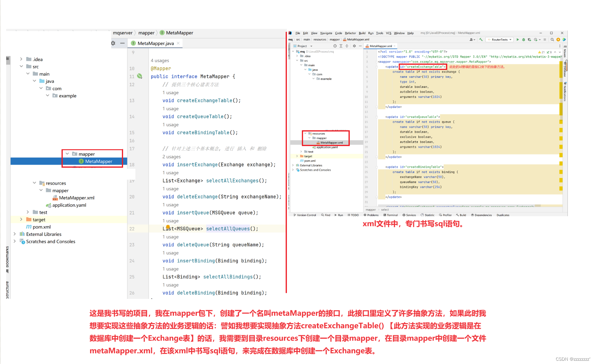Select opened file locate icon in Project panel

pyautogui.click(x=335, y=46)
